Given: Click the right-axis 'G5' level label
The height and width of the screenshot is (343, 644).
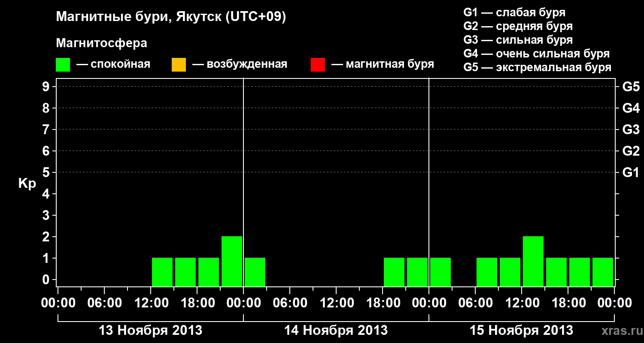Looking at the screenshot, I should tap(631, 87).
